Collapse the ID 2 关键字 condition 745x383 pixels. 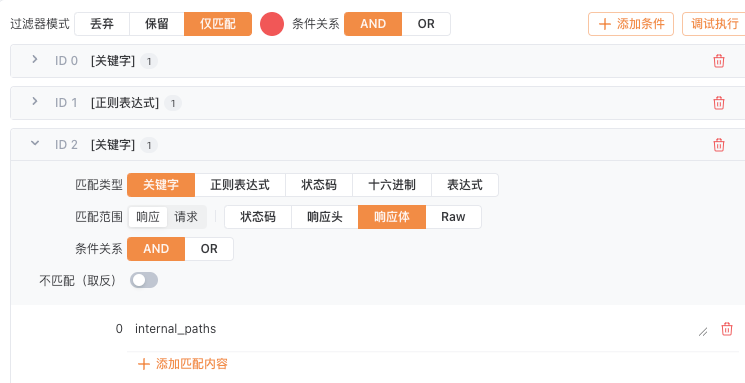[x=35, y=143]
